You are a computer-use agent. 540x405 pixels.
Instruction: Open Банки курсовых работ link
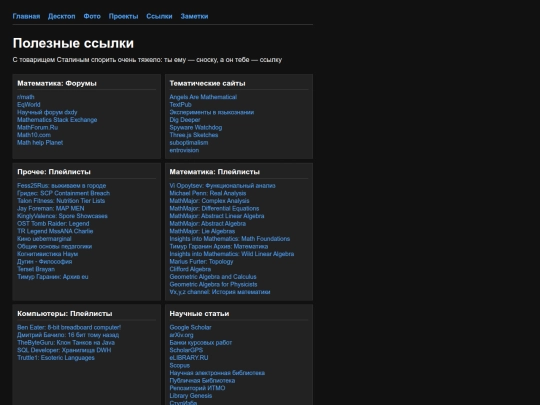point(200,342)
